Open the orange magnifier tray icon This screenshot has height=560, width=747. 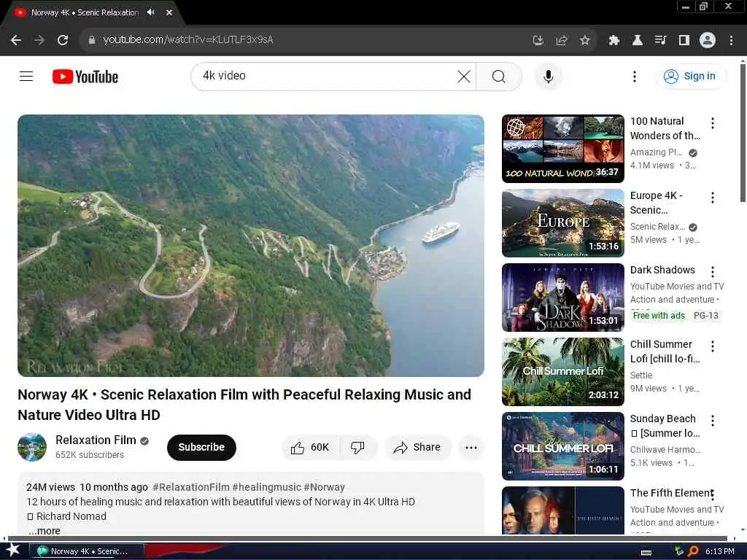tap(693, 551)
